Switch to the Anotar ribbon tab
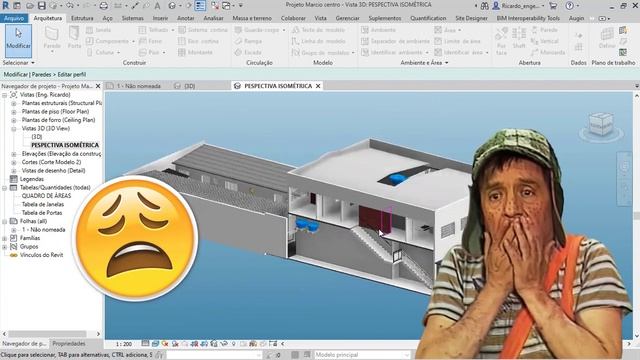The height and width of the screenshot is (360, 640). click(x=186, y=18)
